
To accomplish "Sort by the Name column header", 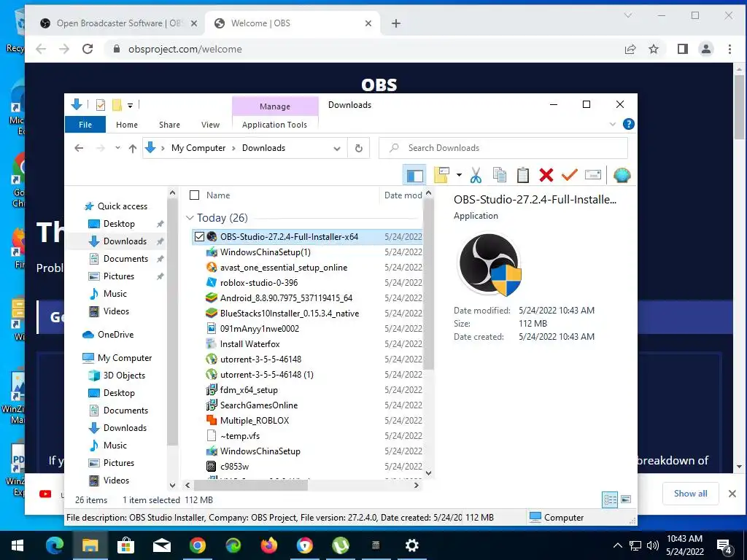I will point(217,195).
